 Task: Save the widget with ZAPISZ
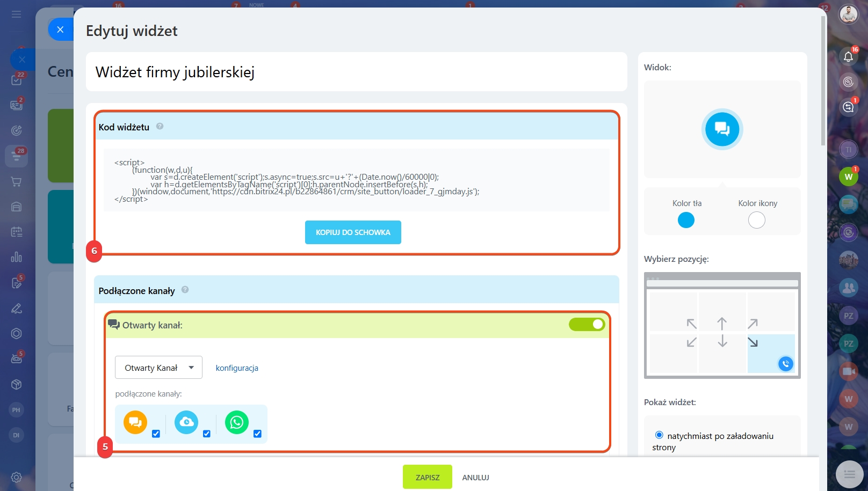click(x=428, y=477)
